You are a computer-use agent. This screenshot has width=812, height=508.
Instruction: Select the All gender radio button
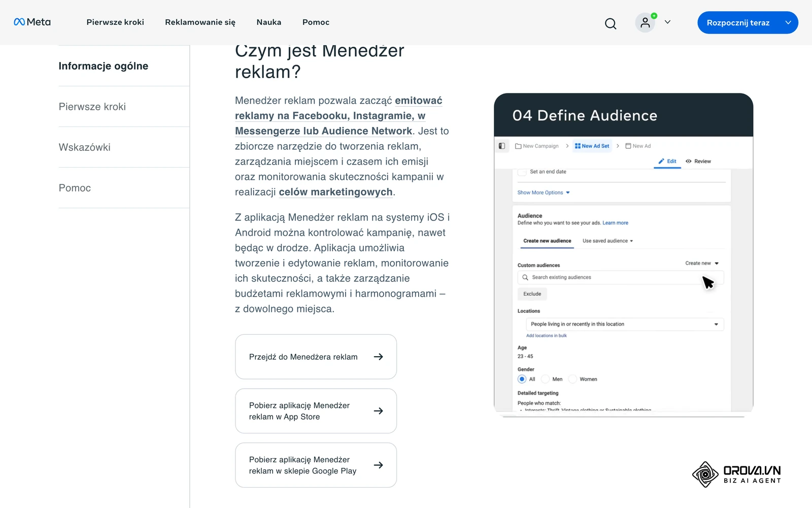[x=522, y=379]
